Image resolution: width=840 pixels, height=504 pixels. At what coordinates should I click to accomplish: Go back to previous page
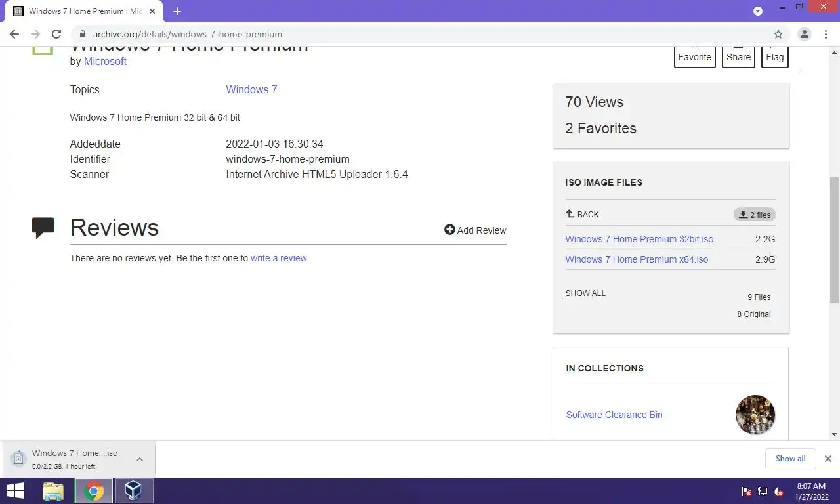coord(14,34)
